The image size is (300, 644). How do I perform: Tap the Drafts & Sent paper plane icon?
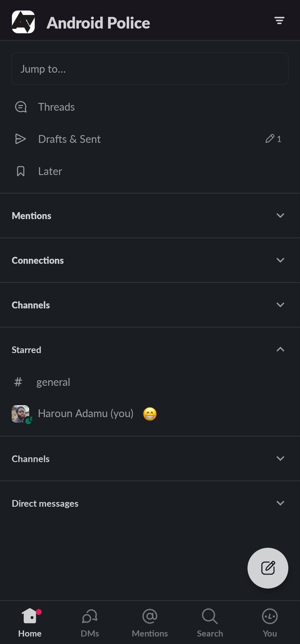[x=21, y=139]
